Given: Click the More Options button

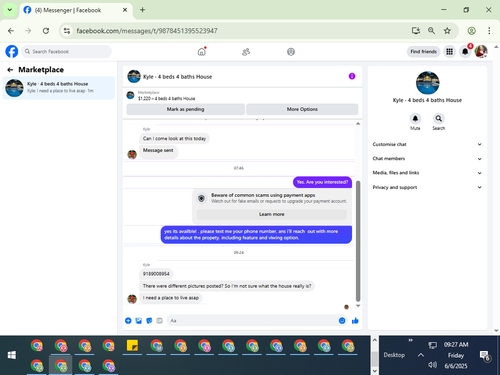Looking at the screenshot, I should [x=302, y=109].
